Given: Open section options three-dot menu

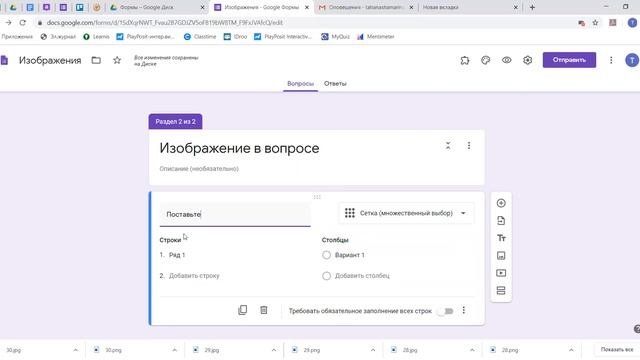Looking at the screenshot, I should point(469,145).
